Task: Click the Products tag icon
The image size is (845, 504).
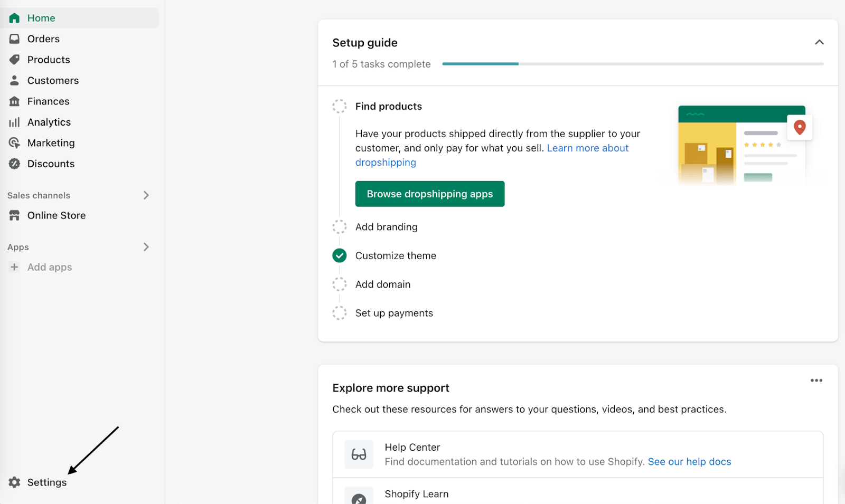Action: tap(14, 59)
